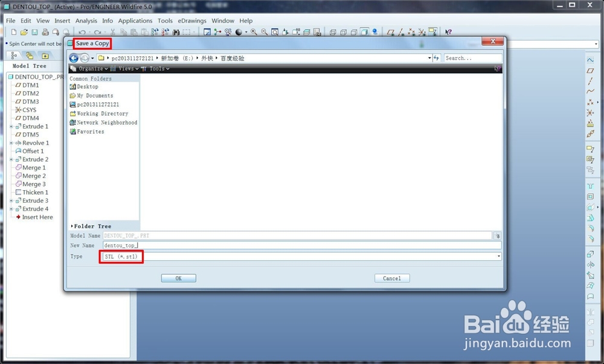Image resolution: width=604 pixels, height=364 pixels.
Task: Click the Favorites tab icon in navigator
Action: tap(45, 56)
